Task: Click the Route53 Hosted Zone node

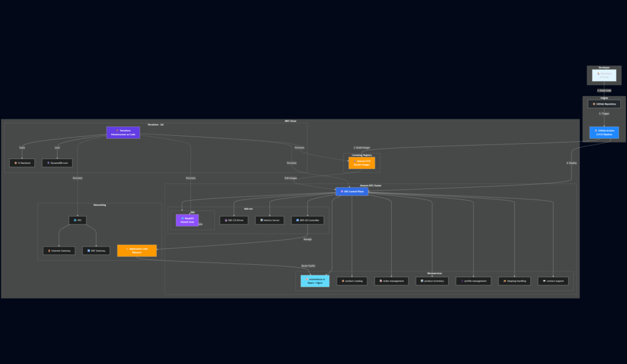Action: tap(187, 220)
